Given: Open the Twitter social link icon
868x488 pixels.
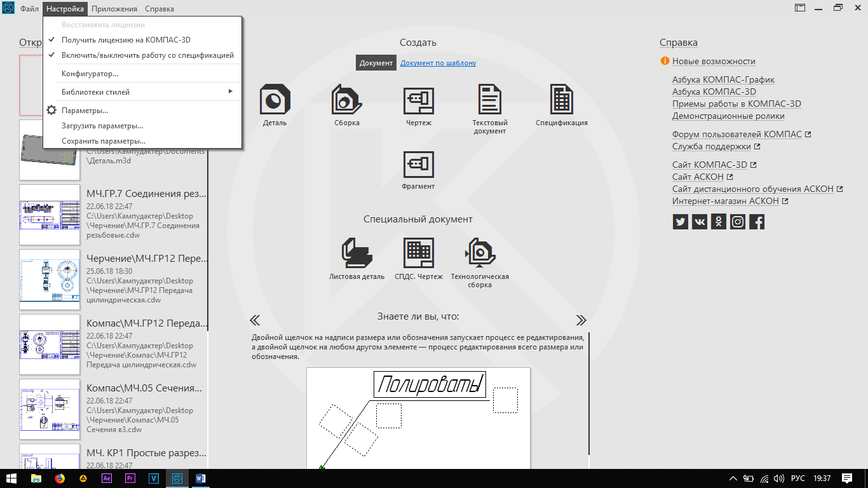Looking at the screenshot, I should click(681, 222).
